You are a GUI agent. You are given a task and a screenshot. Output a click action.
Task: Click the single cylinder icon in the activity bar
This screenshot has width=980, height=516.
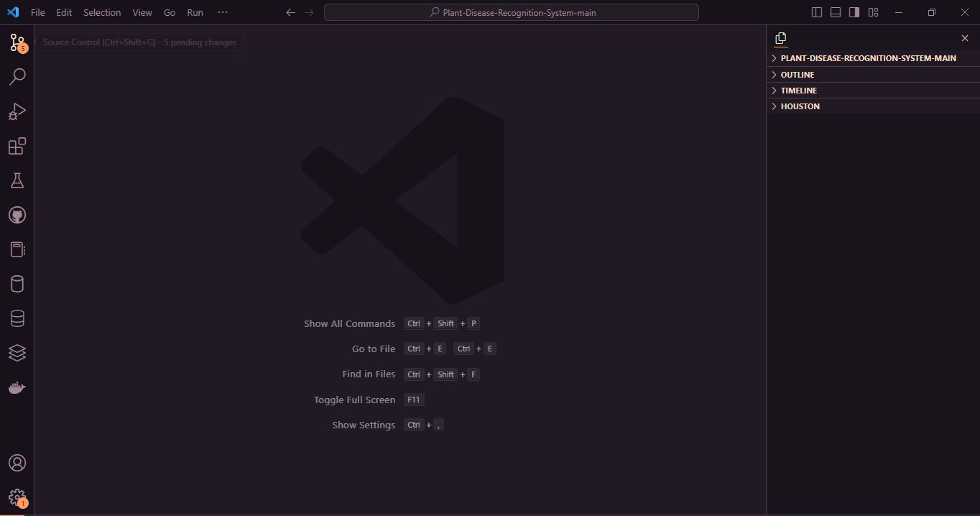17,284
